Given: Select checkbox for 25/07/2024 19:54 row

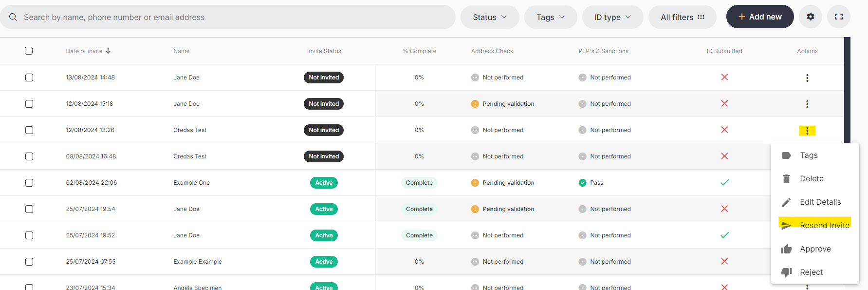Looking at the screenshot, I should coord(29,209).
